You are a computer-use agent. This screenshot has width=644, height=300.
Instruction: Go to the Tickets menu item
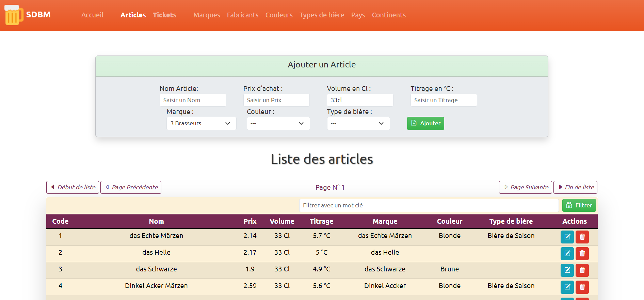click(x=164, y=15)
